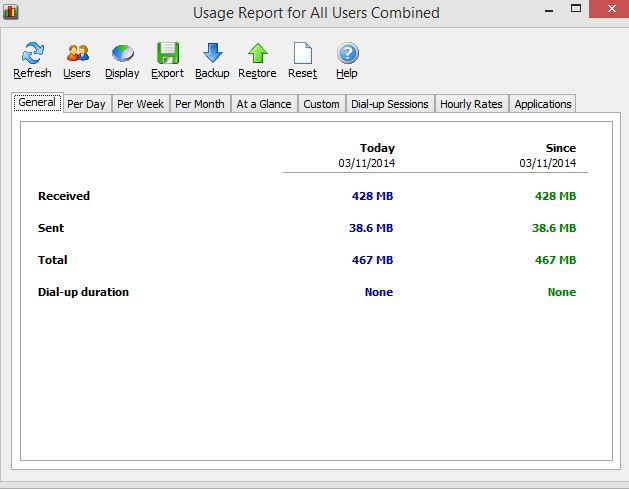The width and height of the screenshot is (629, 489).
Task: Click the blue None dial-up value
Action: pyautogui.click(x=379, y=292)
